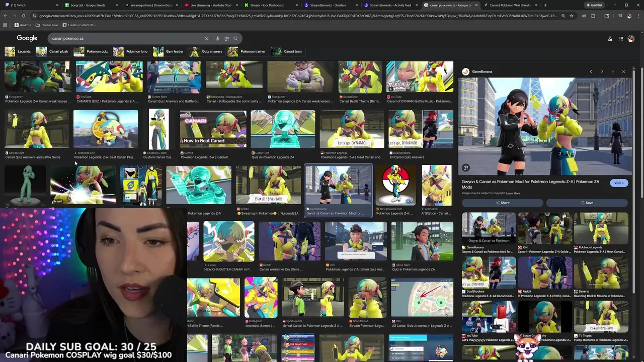Switch to StreamElements Overlays tab

[x=330, y=5]
